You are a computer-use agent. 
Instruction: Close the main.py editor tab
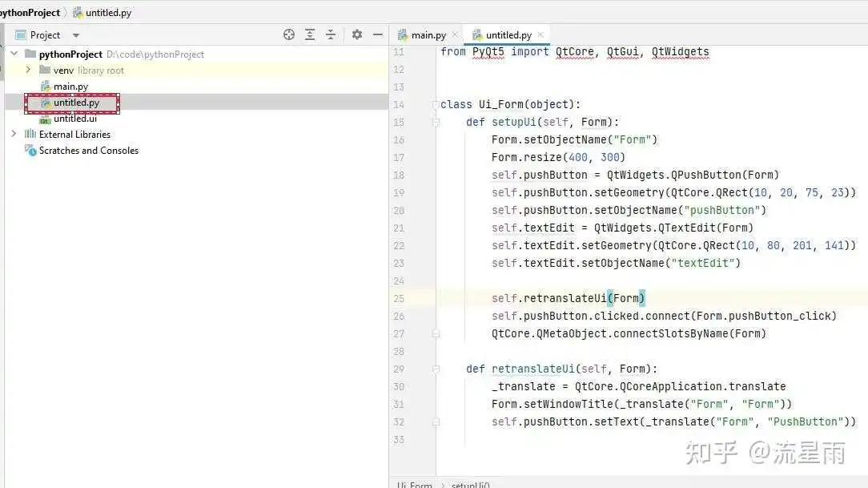(455, 34)
